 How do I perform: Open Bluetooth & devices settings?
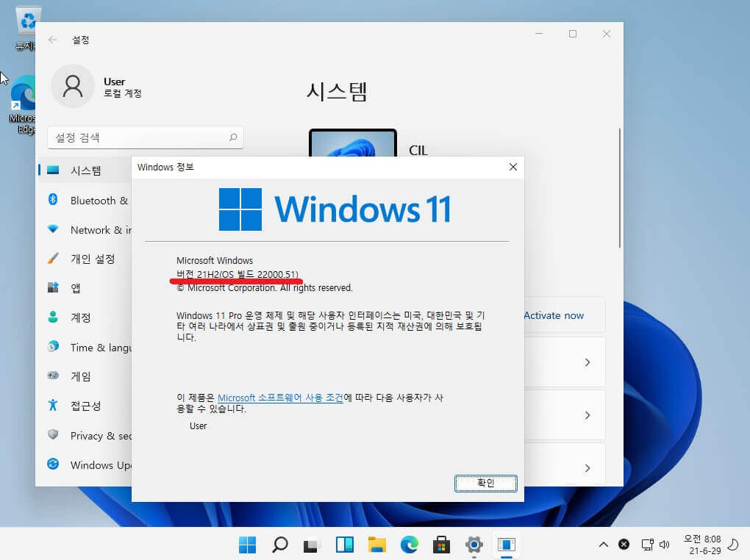tap(87, 201)
